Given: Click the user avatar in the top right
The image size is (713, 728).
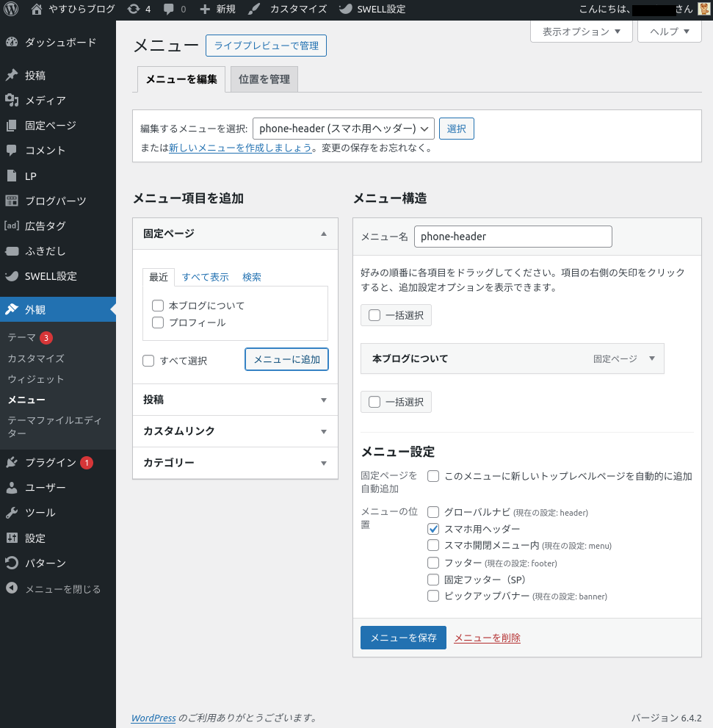Looking at the screenshot, I should (704, 9).
